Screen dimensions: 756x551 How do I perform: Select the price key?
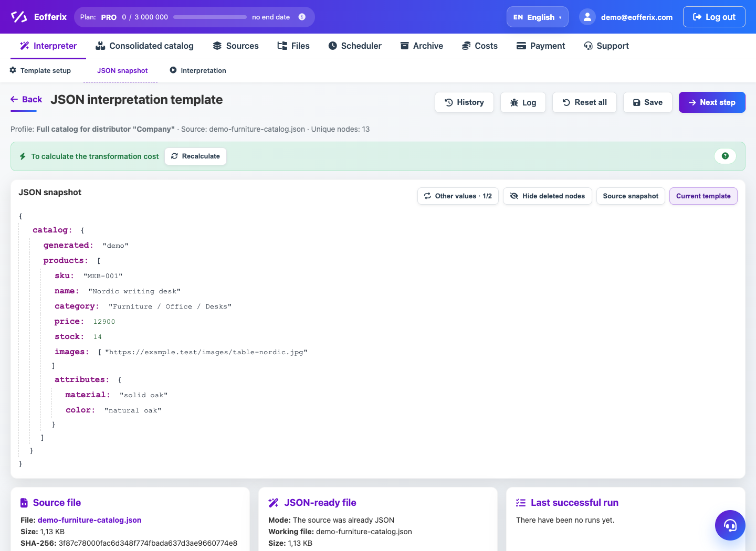point(69,321)
